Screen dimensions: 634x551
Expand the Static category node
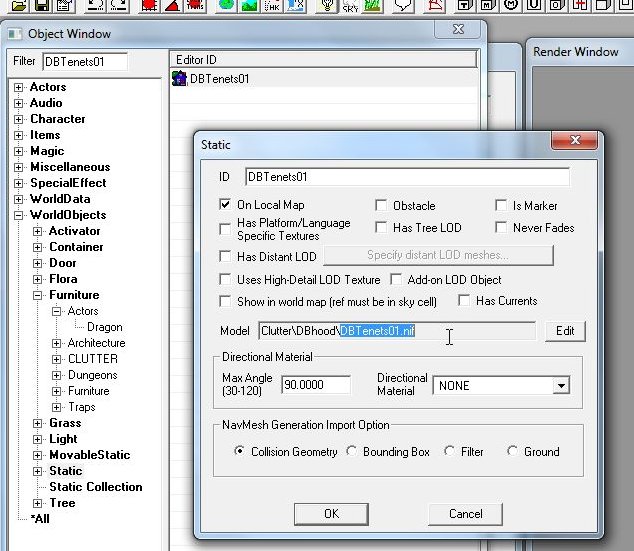click(37, 471)
